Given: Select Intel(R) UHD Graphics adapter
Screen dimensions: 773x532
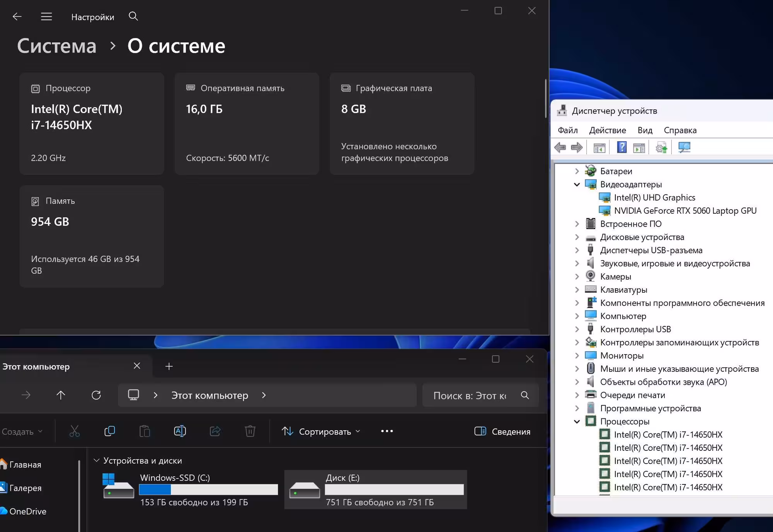Looking at the screenshot, I should (x=654, y=198).
